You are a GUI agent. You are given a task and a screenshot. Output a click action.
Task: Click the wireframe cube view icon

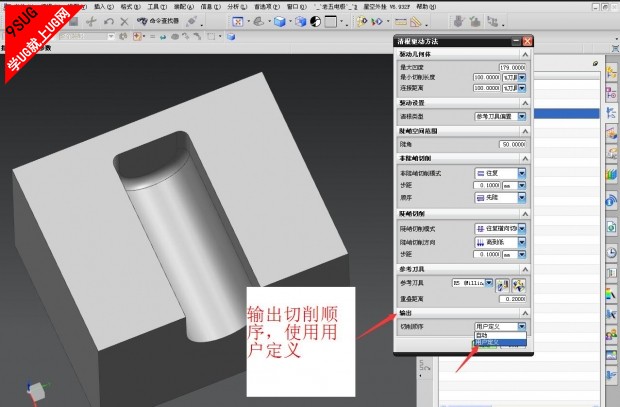click(301, 21)
